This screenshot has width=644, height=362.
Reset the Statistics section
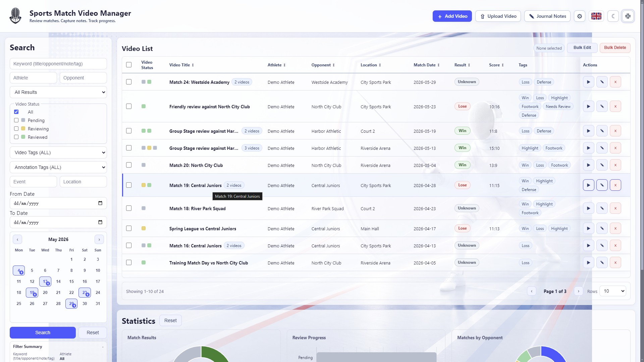[170, 321]
